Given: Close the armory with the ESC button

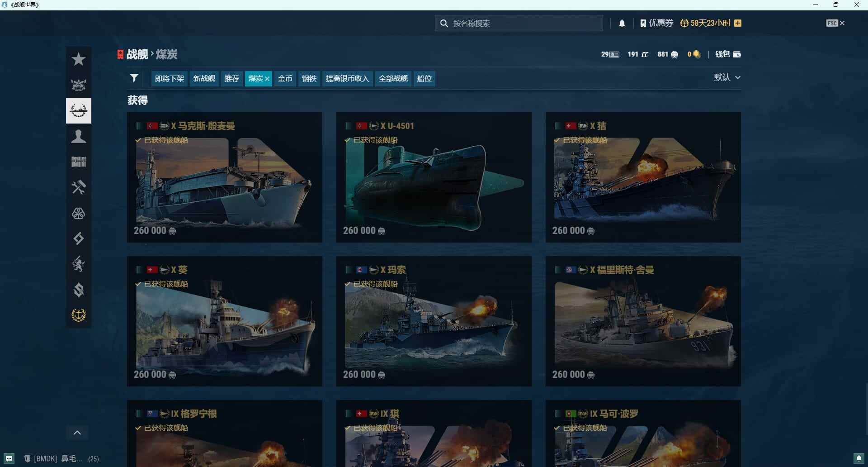Looking at the screenshot, I should point(835,23).
